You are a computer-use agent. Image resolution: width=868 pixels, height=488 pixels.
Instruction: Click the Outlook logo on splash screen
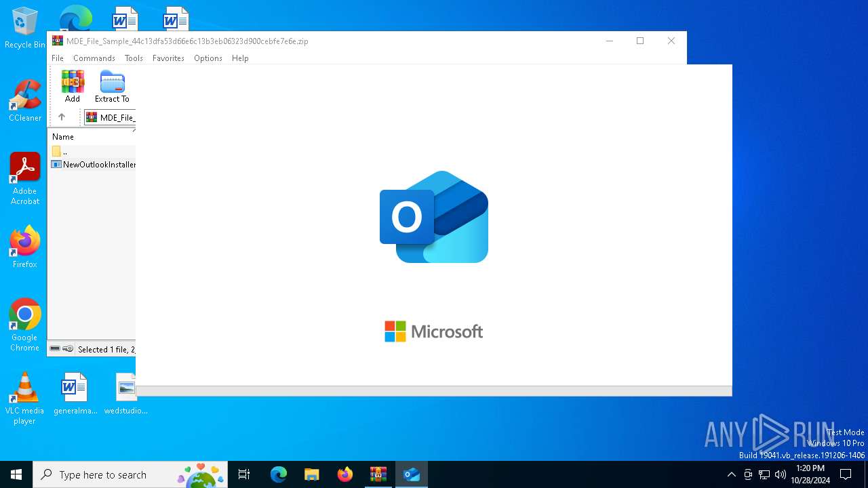(434, 217)
